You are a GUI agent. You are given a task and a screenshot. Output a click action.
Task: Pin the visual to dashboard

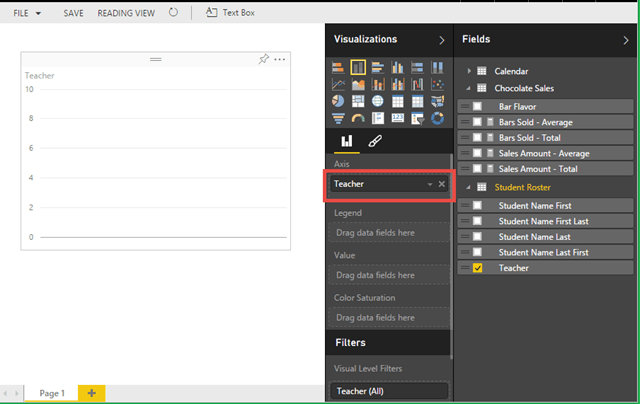264,60
